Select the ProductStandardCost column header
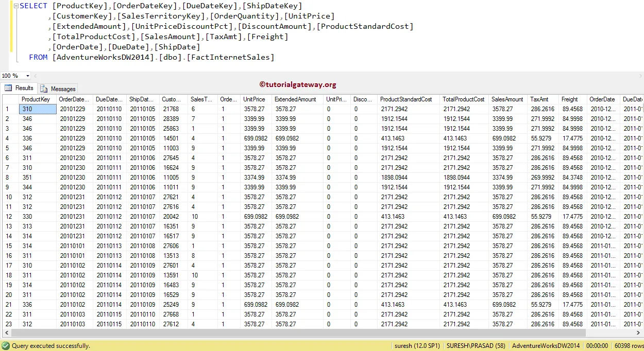The height and width of the screenshot is (351, 644). 408,99
